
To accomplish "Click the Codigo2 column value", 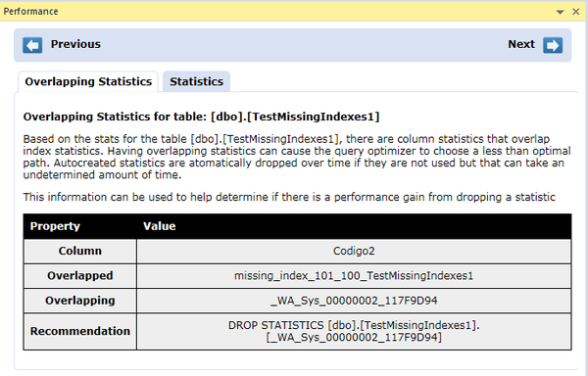I will 354,251.
